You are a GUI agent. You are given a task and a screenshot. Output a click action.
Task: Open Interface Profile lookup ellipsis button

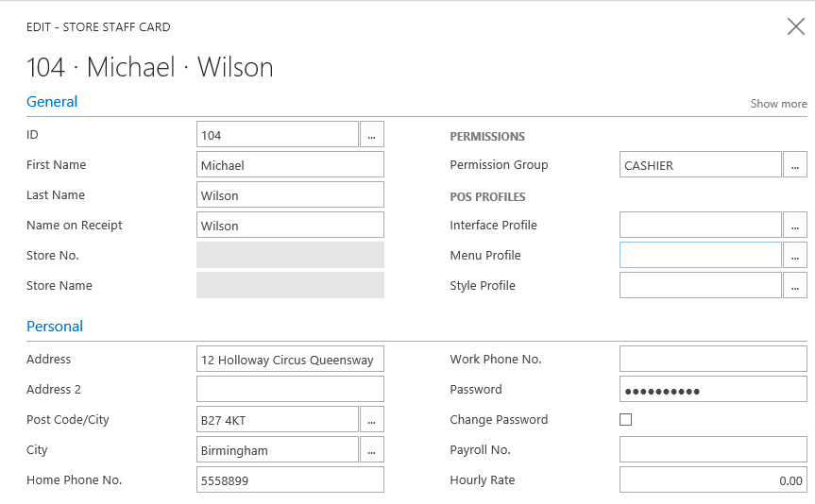click(795, 226)
